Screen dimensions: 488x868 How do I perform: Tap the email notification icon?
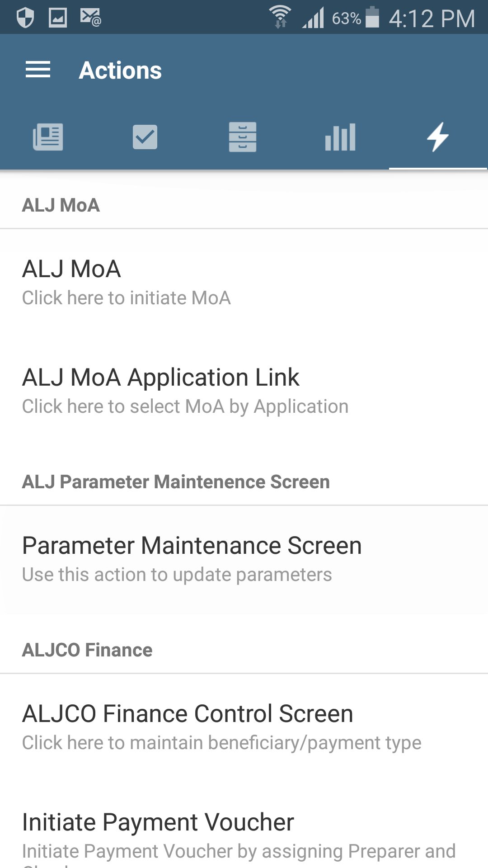[91, 18]
